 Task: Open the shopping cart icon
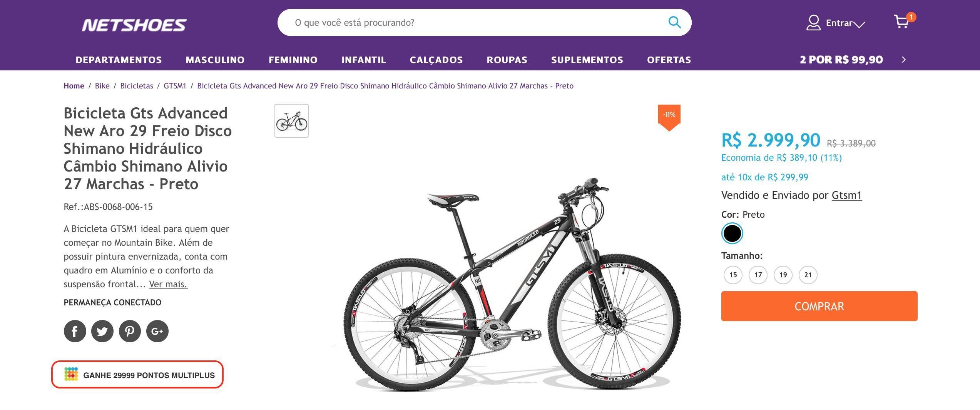(901, 22)
